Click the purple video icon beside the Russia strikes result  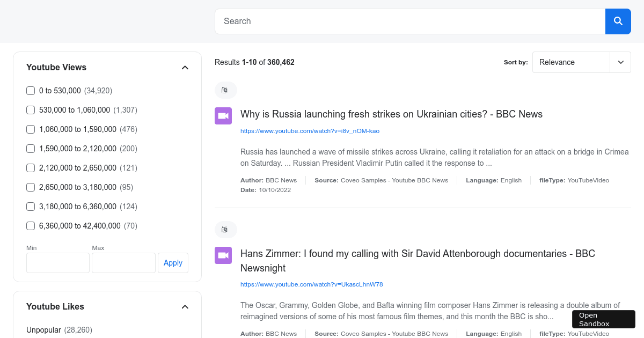[x=223, y=116]
